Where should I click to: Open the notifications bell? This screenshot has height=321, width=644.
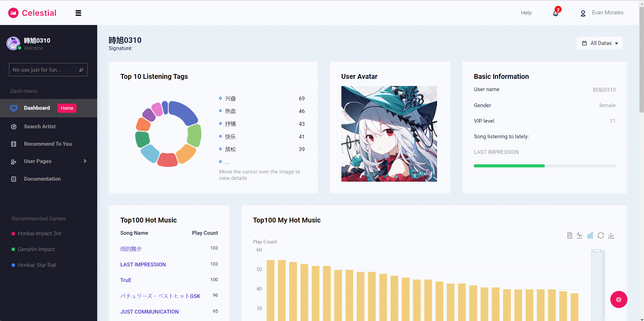(555, 13)
